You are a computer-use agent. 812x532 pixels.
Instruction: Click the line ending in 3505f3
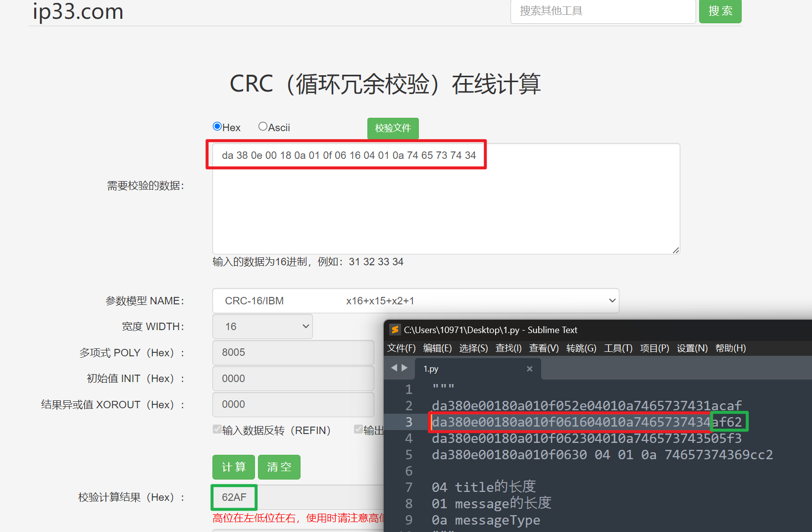click(587, 438)
